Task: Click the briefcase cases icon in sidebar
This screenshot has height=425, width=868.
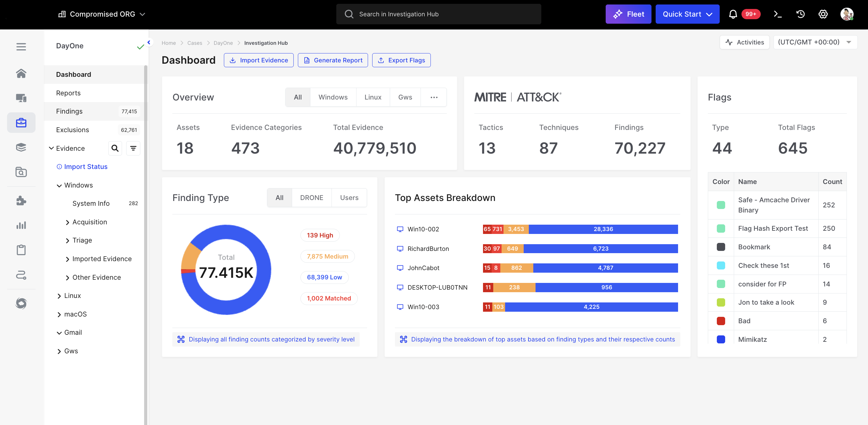Action: coord(21,123)
